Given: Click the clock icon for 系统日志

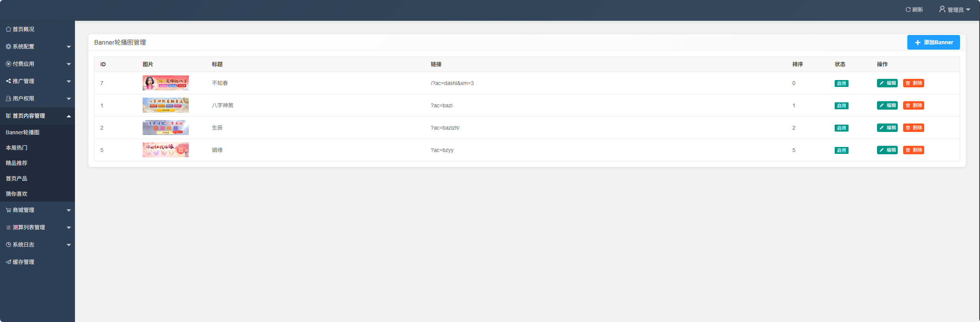Looking at the screenshot, I should coord(8,245).
